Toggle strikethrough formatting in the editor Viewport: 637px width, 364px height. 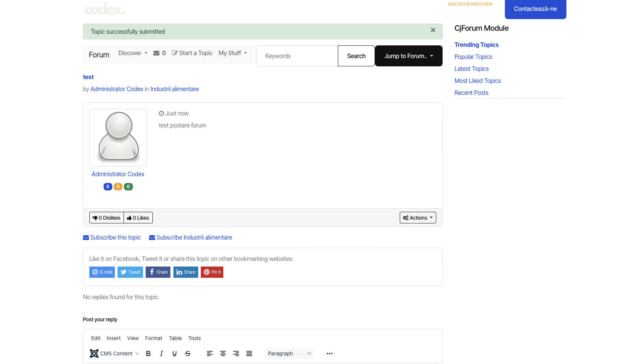(188, 354)
